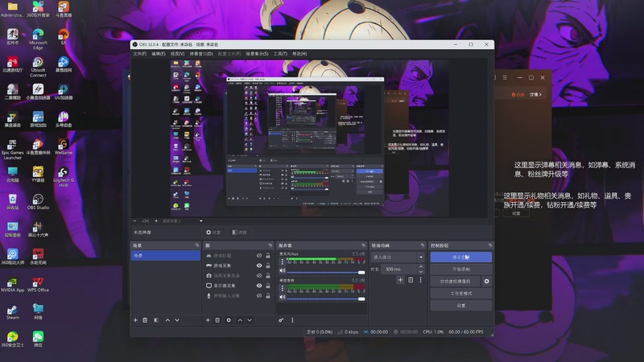Open Mic/Aux channel options (three dots)
This screenshot has height=362, width=644.
[283, 261]
